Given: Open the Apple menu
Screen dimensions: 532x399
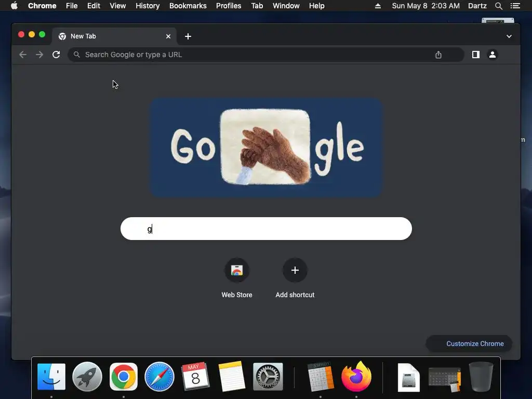Looking at the screenshot, I should (14, 6).
